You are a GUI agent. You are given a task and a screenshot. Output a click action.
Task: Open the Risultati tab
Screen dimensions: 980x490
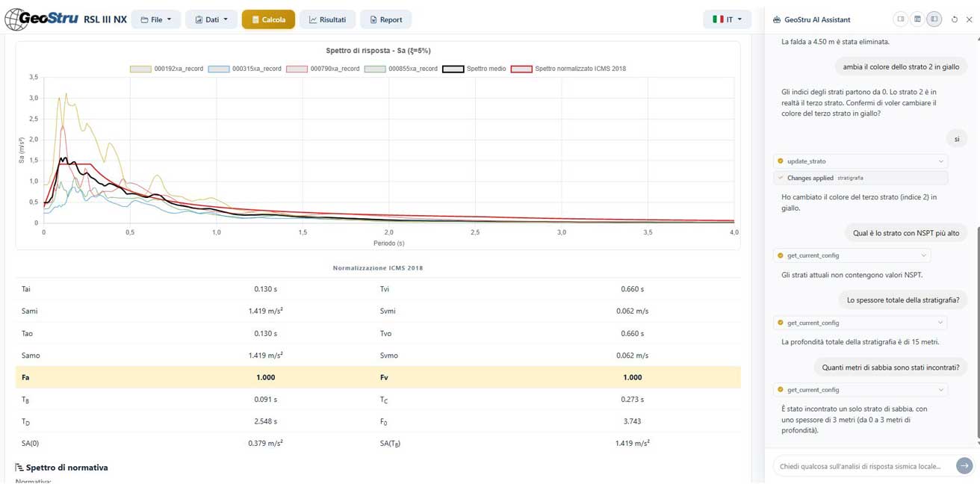(x=327, y=19)
